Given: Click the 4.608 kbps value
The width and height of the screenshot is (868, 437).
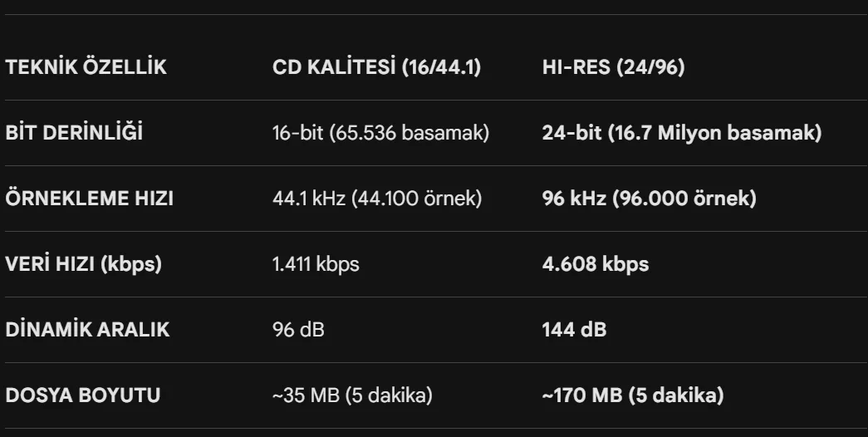Looking at the screenshot, I should point(596,264).
